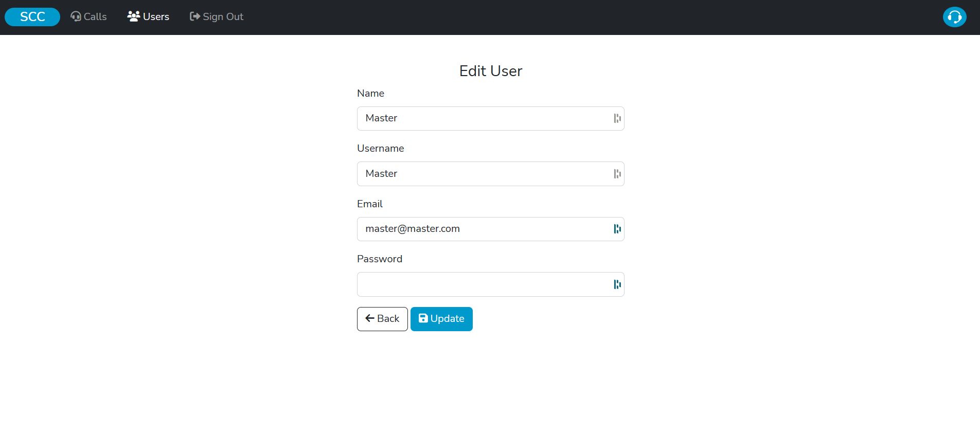Open password manager icon in Email field
The image size is (980, 433).
click(617, 229)
